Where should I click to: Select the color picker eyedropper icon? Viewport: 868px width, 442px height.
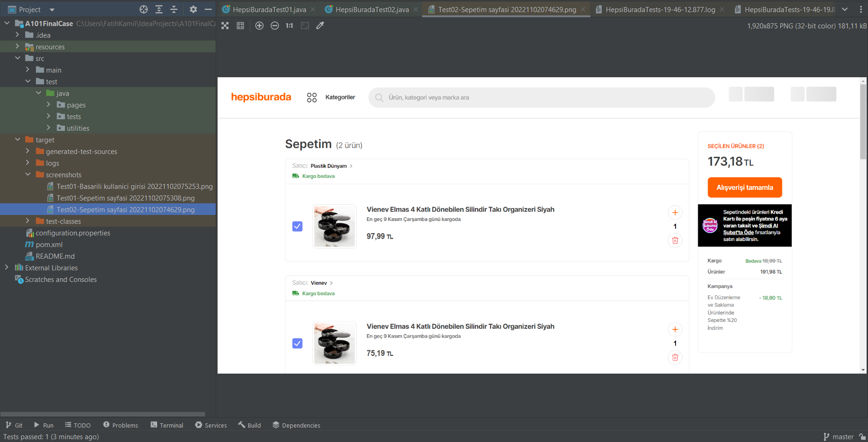[320, 26]
